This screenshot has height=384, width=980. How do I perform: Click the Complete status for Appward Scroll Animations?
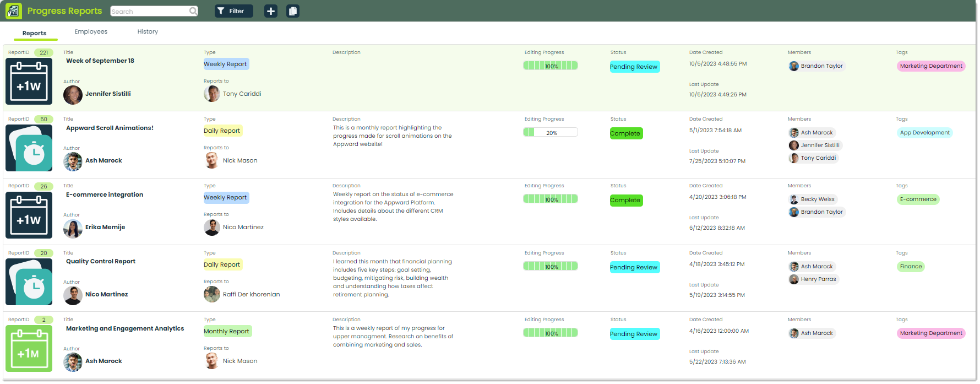(627, 133)
